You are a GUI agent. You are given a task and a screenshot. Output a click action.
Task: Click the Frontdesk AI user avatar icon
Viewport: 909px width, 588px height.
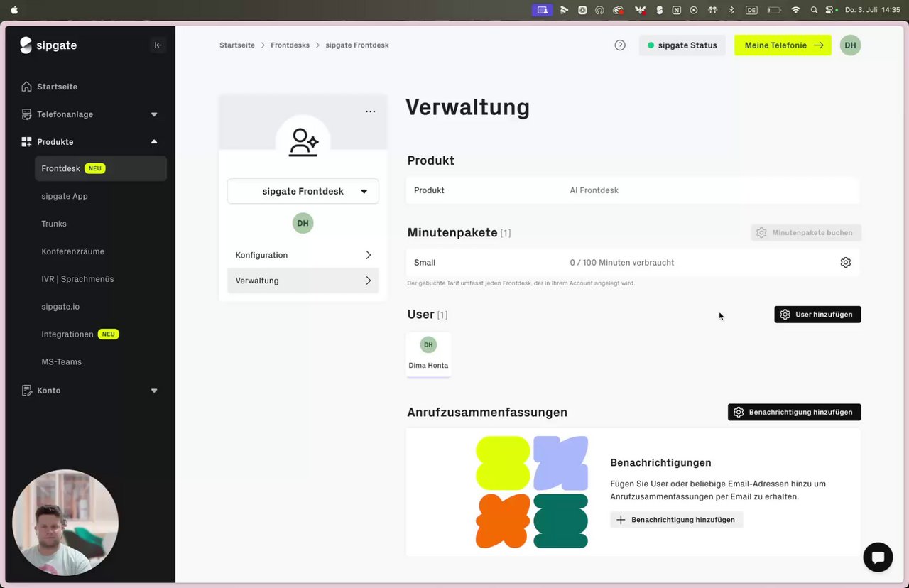[x=303, y=142]
